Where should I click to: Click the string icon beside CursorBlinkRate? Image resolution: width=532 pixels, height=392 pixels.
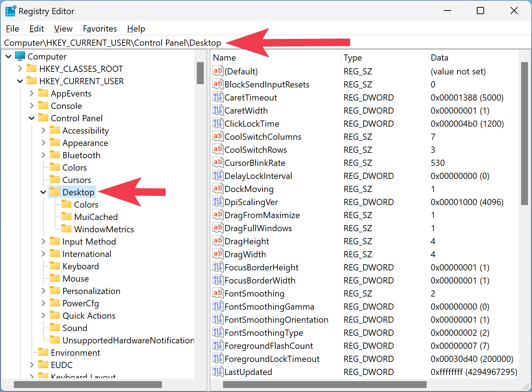[x=218, y=162]
